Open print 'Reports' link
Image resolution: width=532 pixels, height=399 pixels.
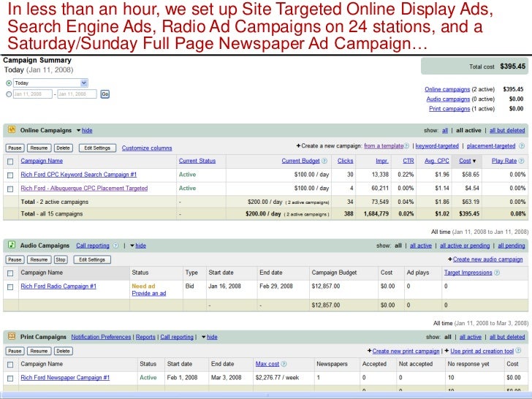point(145,337)
